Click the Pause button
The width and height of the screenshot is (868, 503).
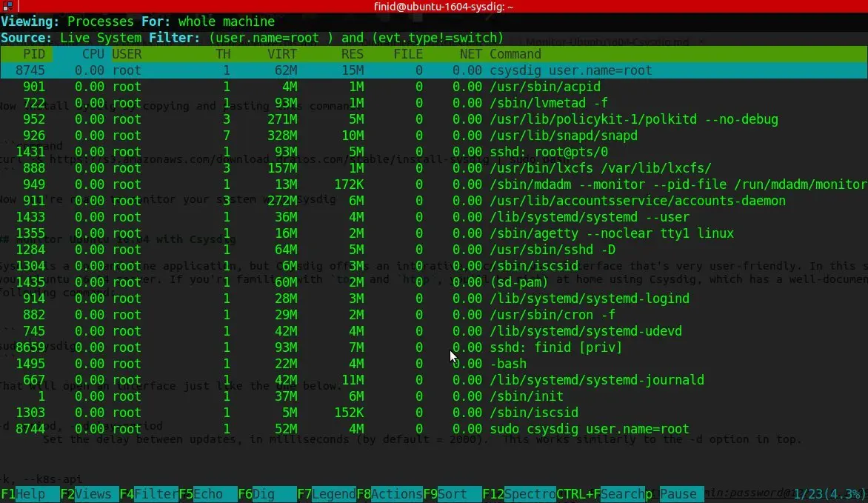(674, 494)
